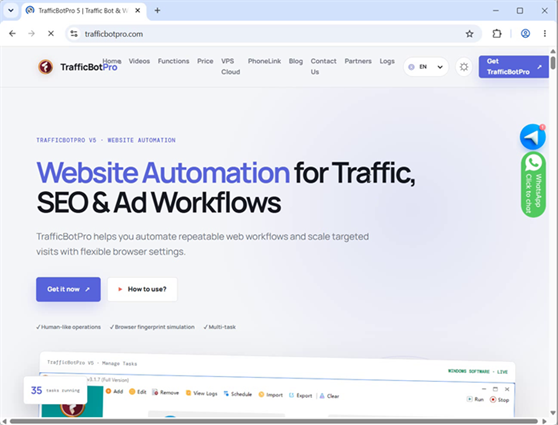Click Import in the software preview toolbar

270,394
